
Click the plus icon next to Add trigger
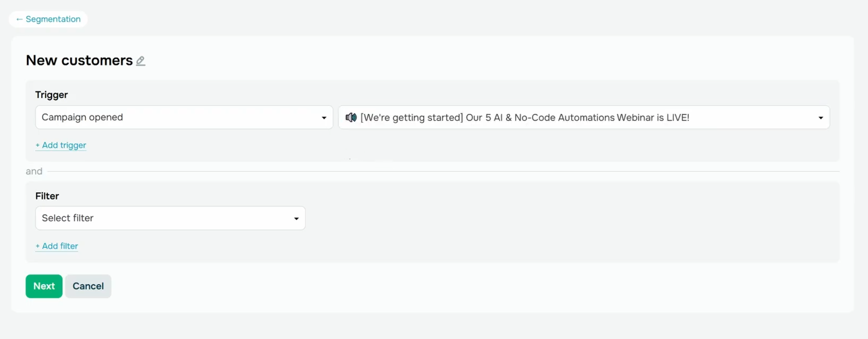[x=38, y=145]
